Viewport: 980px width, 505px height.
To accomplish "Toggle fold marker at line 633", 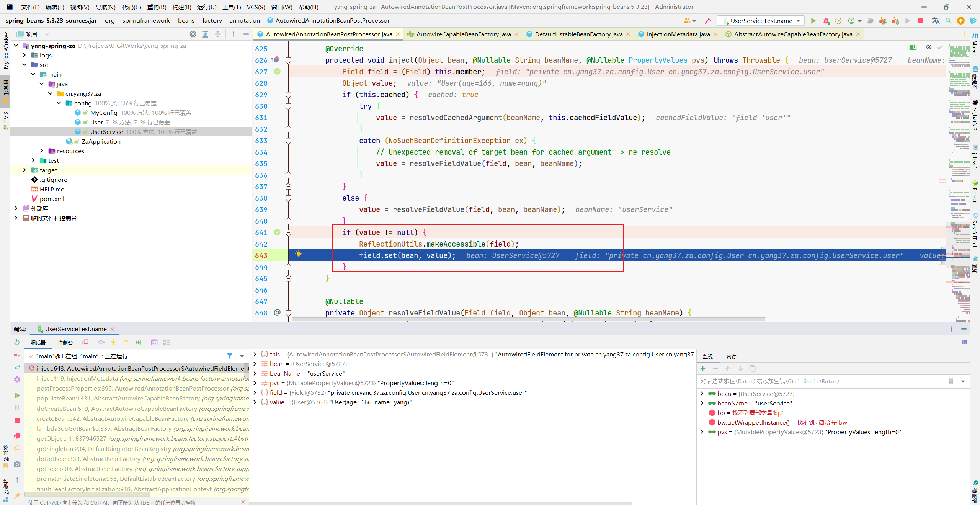I will point(289,141).
